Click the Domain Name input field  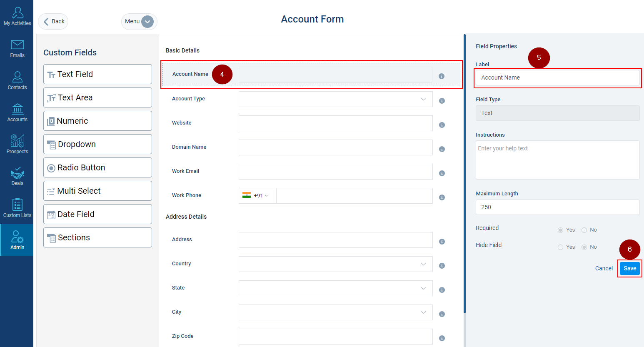point(335,147)
